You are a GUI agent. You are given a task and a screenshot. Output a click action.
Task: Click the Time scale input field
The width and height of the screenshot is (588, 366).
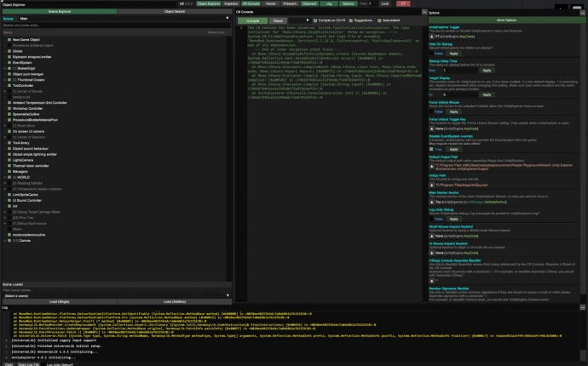pos(372,3)
